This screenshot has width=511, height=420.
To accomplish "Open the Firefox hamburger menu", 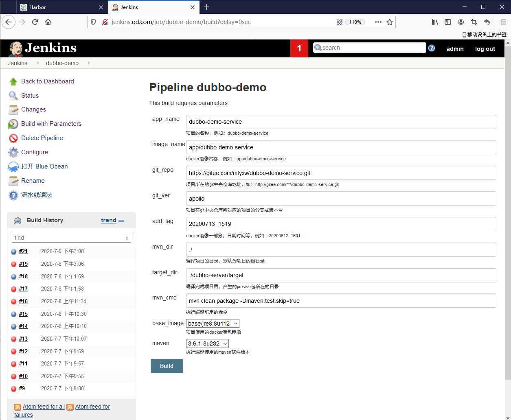I will click(503, 22).
